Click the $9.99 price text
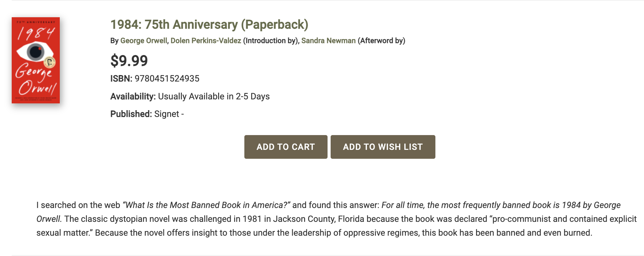Viewport: 644px width, 256px height. (129, 61)
